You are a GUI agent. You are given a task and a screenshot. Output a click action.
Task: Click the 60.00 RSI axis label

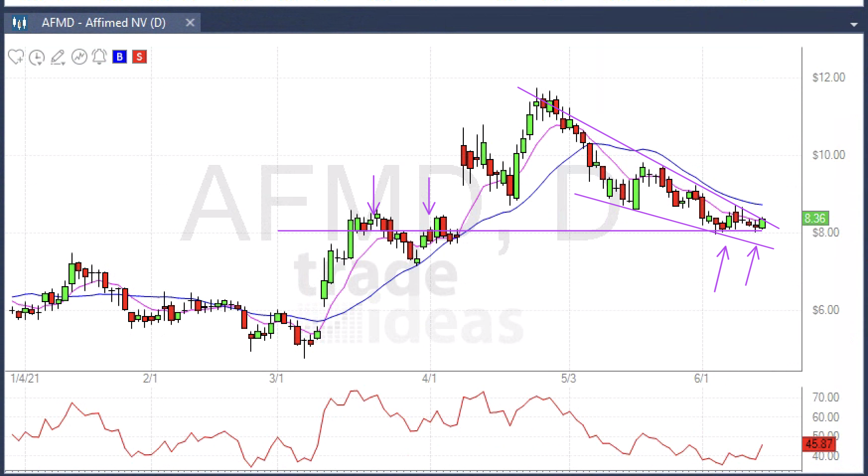(825, 417)
